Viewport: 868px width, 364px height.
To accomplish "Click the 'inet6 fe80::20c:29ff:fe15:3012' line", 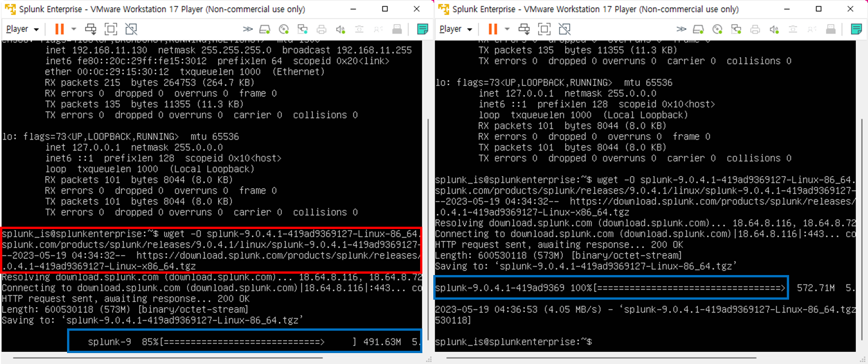I will [x=217, y=61].
